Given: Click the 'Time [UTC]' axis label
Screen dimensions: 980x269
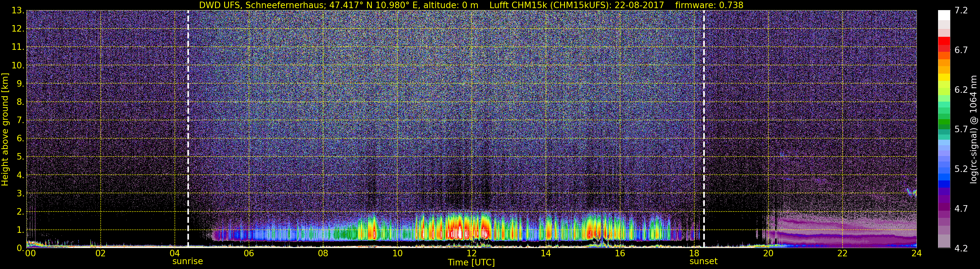Looking at the screenshot, I should pyautogui.click(x=471, y=262).
